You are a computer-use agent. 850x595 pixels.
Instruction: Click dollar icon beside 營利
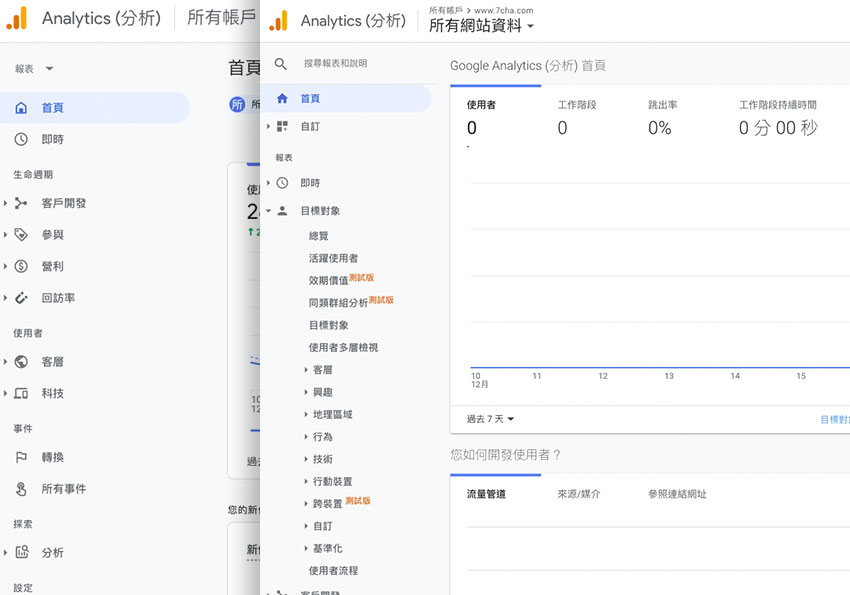click(21, 266)
